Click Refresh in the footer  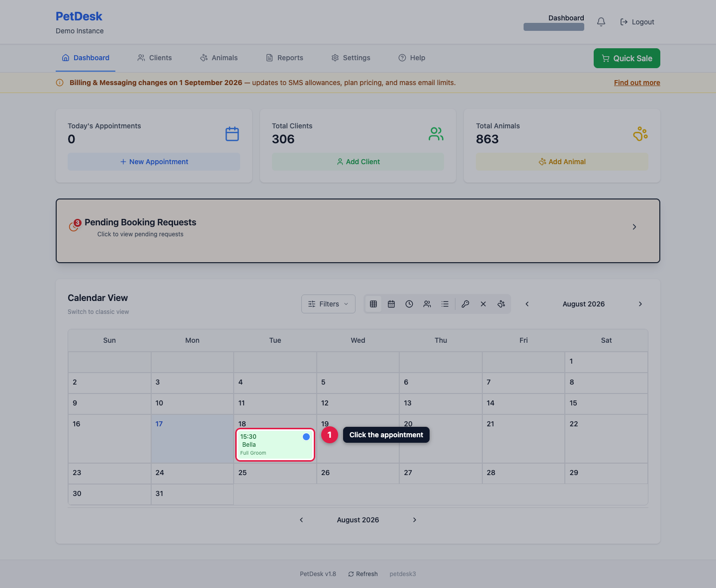363,574
